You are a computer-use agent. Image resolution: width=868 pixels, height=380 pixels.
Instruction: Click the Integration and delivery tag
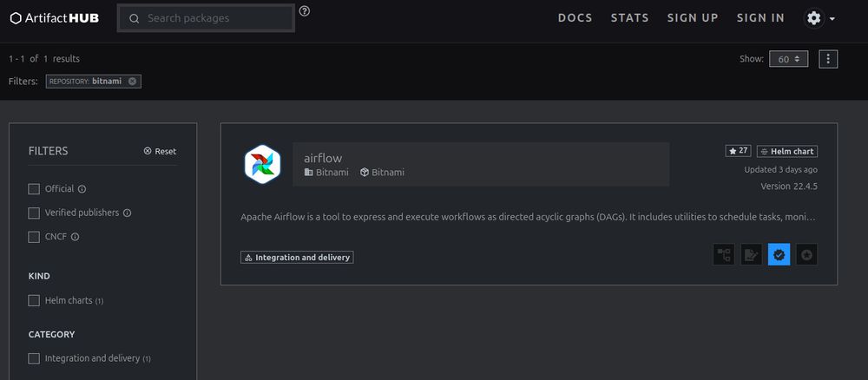pos(297,257)
